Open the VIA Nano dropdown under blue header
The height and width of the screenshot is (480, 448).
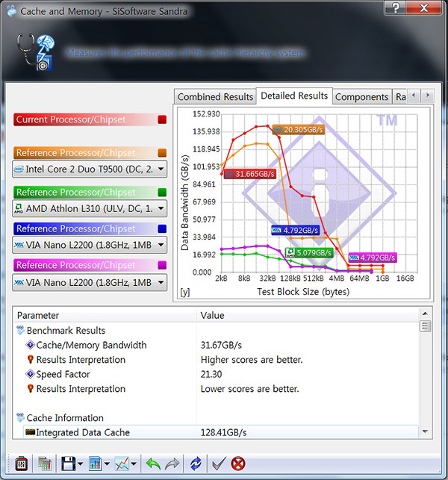[90, 245]
